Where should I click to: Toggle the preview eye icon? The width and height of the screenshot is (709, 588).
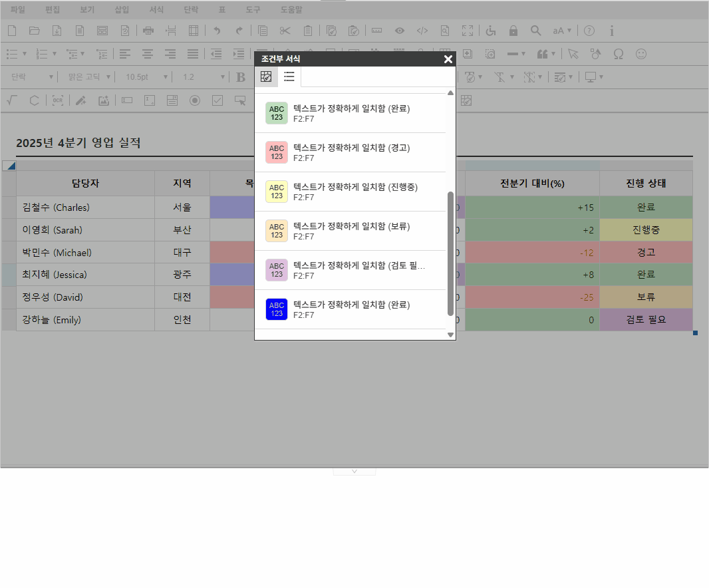[399, 31]
